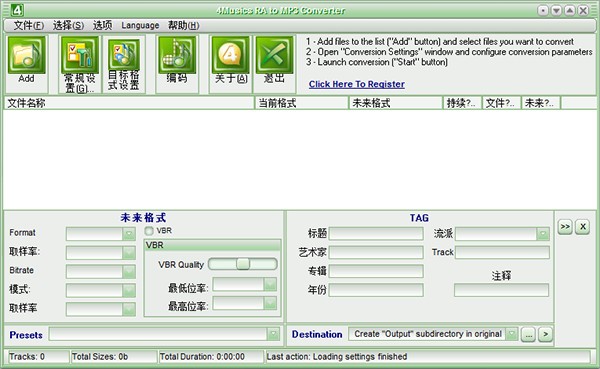The image size is (600, 369).
Task: Click the app logo in title bar
Action: (x=17, y=10)
